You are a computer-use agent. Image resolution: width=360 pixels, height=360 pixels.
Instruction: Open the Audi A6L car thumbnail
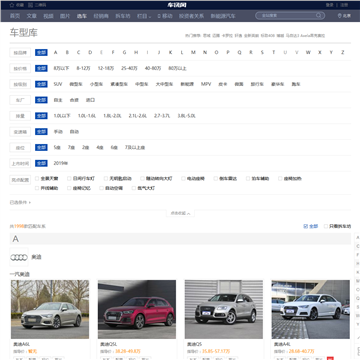(50, 309)
